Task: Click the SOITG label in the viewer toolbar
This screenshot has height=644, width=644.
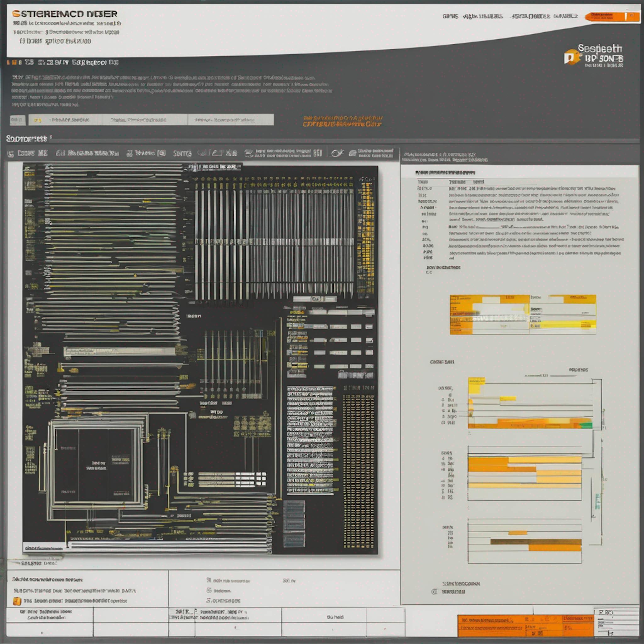Action: [x=182, y=153]
